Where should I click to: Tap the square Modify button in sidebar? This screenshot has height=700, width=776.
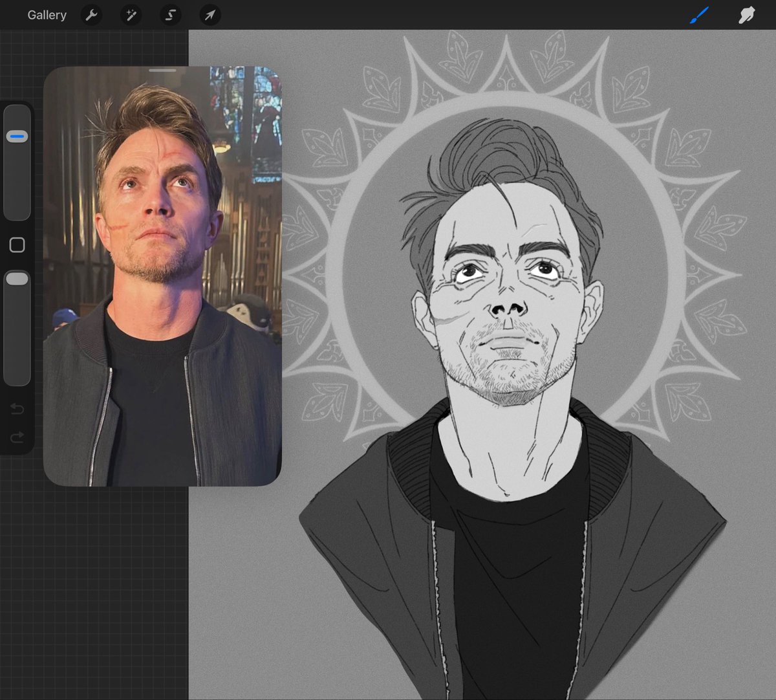point(17,245)
